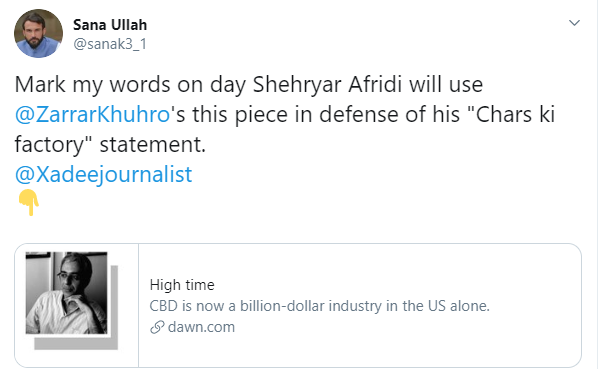598x369 pixels.
Task: Expand the tweet options chevron
Action: 574,23
